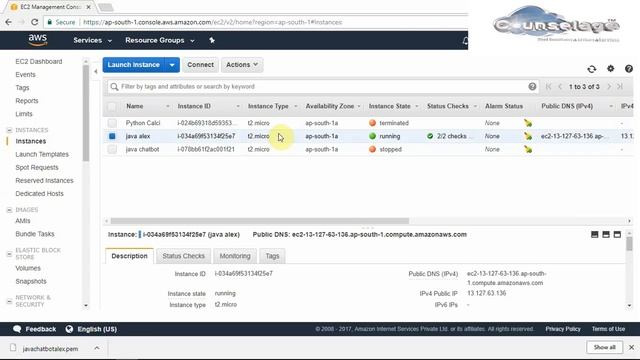Click the pin shortcut icon in AWS header
640x360 pixels.
click(212, 40)
